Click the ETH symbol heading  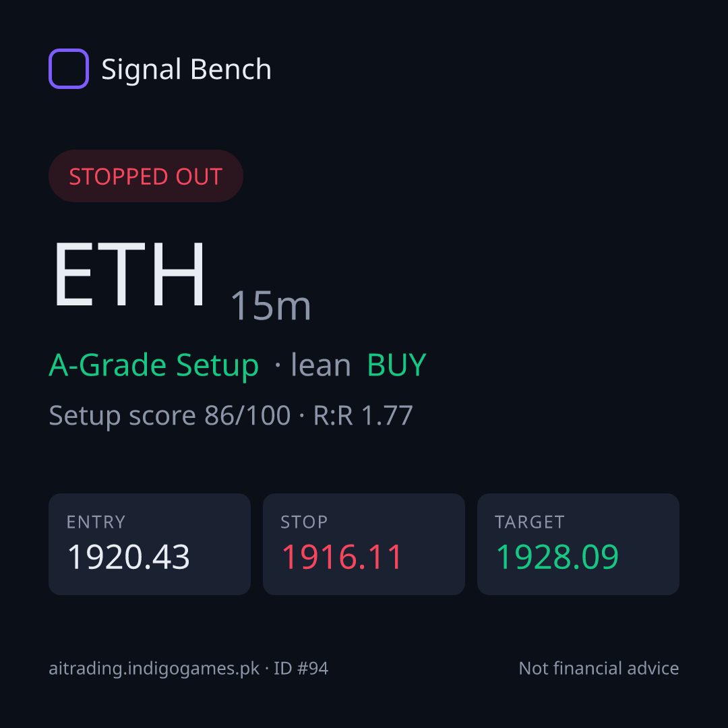click(x=129, y=274)
